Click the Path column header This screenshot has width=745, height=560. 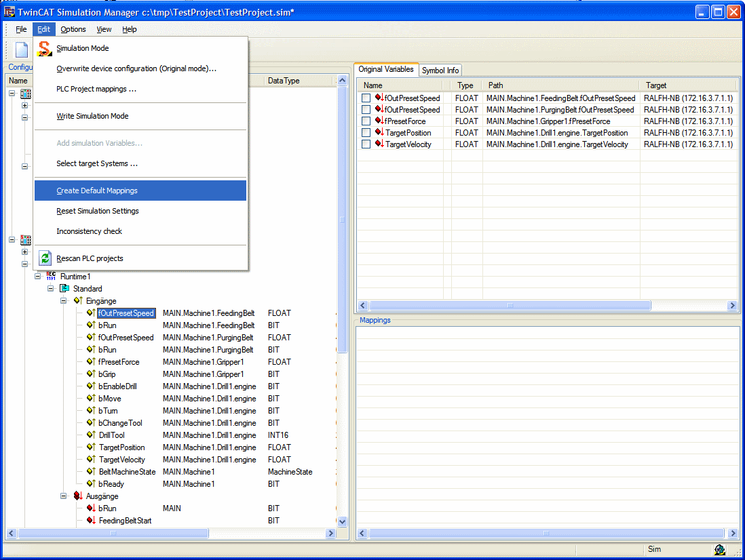coord(561,85)
